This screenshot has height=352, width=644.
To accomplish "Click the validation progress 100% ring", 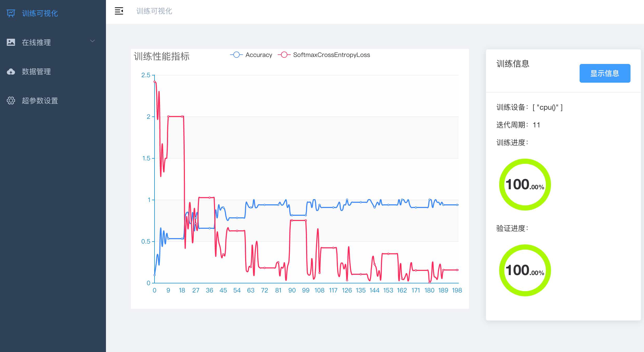I will pyautogui.click(x=525, y=270).
